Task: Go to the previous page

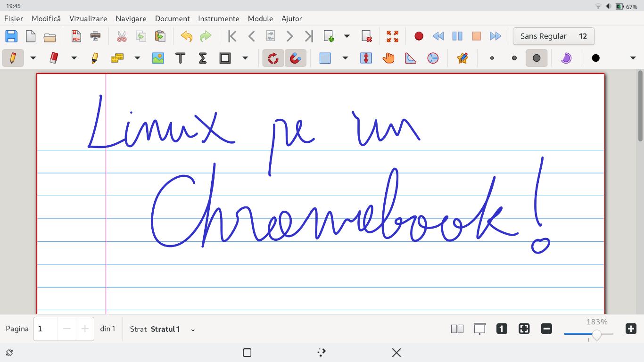Action: (251, 36)
